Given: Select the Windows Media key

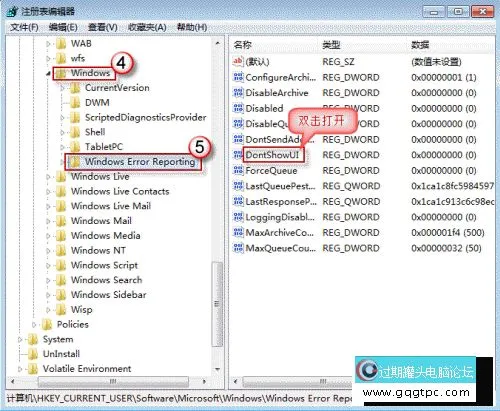Looking at the screenshot, I should pos(106,235).
